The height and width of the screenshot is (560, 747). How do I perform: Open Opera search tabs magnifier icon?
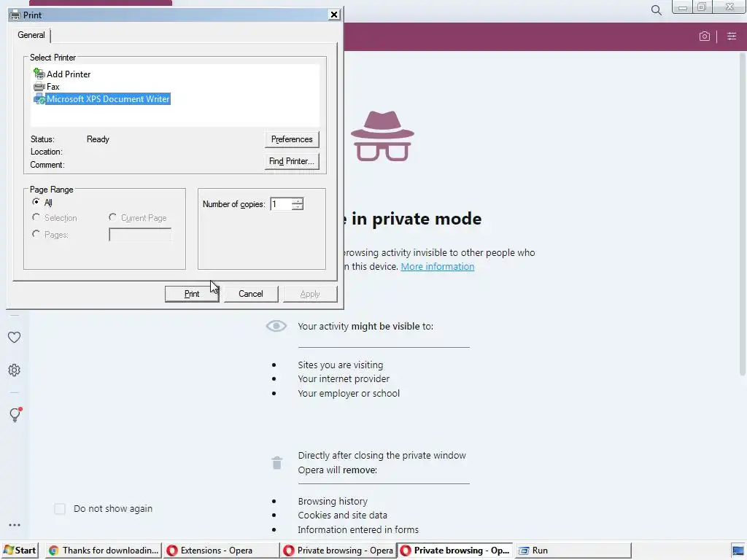[x=656, y=10]
